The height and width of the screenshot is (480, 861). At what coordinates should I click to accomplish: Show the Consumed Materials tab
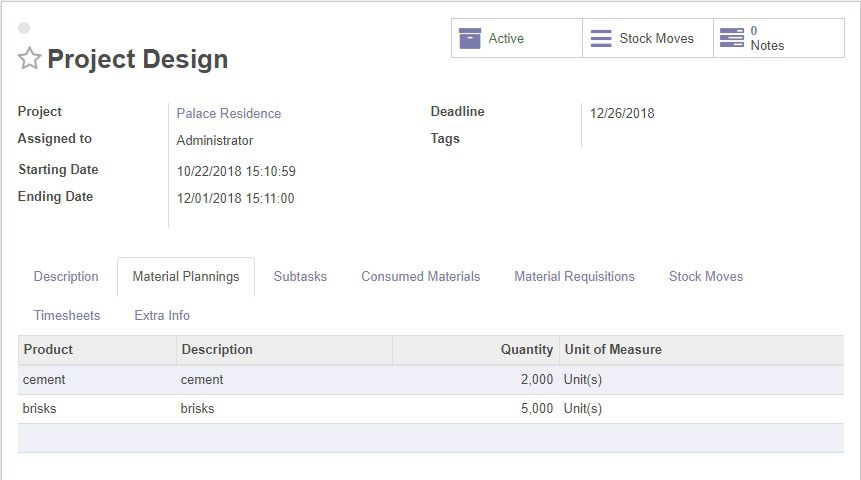click(x=420, y=276)
